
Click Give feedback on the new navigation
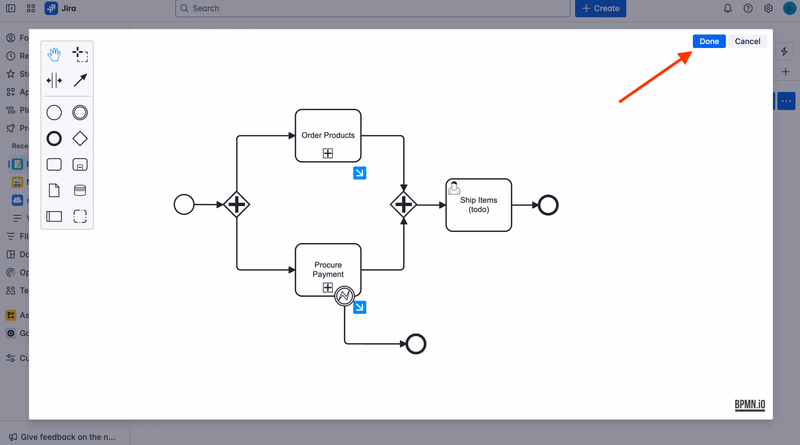[x=62, y=437]
